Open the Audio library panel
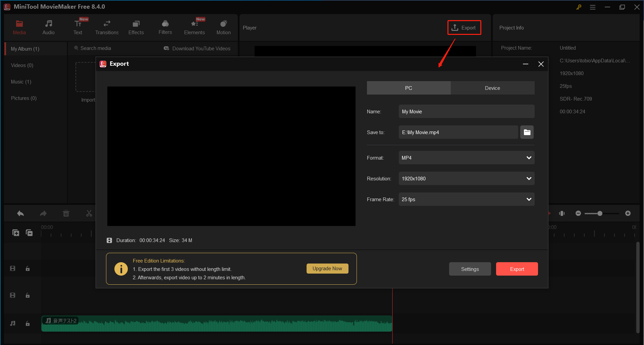 tap(48, 27)
